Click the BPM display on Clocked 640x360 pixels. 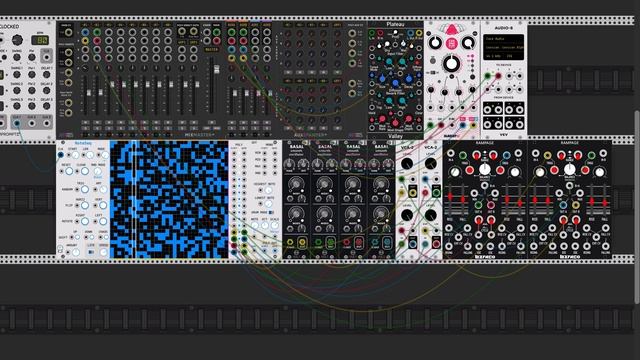pyautogui.click(x=40, y=40)
